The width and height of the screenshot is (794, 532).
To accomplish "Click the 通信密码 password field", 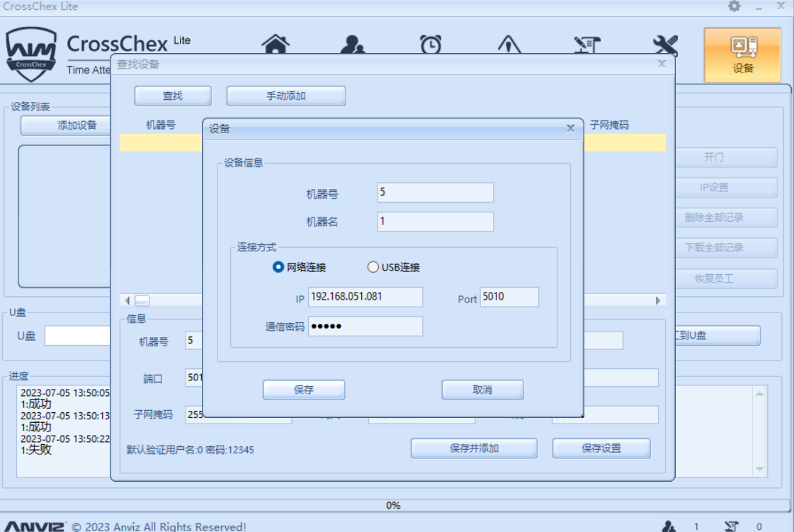I will click(x=365, y=327).
